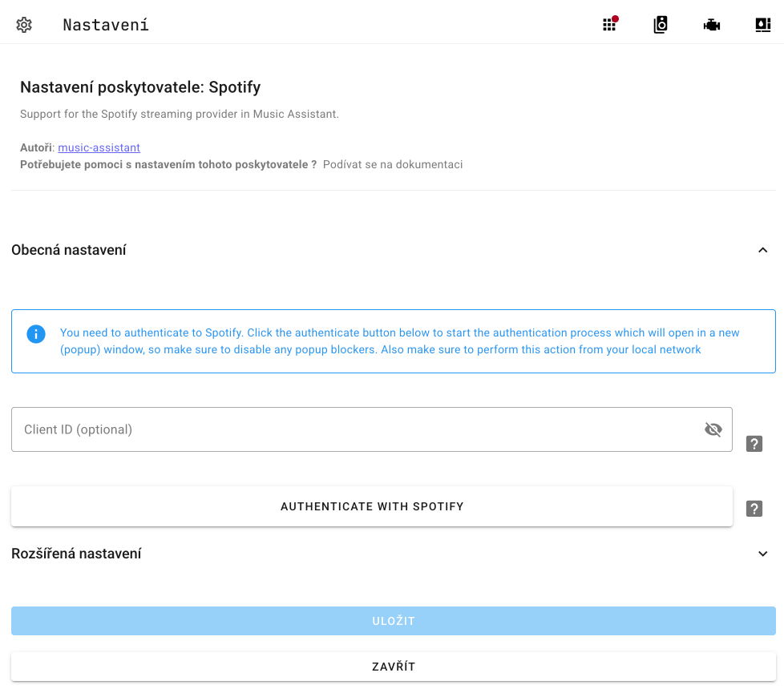This screenshot has height=693, width=784.
Task: Open the providers grid icon with notification dot
Action: pos(608,24)
